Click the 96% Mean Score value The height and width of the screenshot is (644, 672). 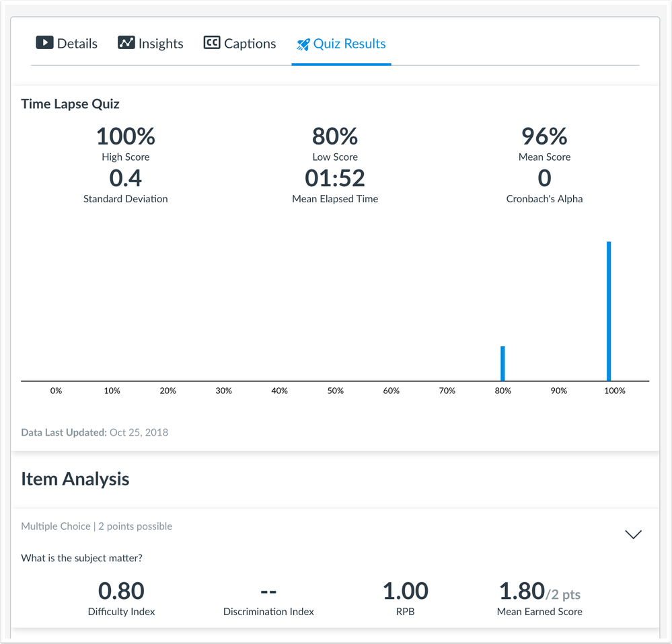pyautogui.click(x=544, y=136)
